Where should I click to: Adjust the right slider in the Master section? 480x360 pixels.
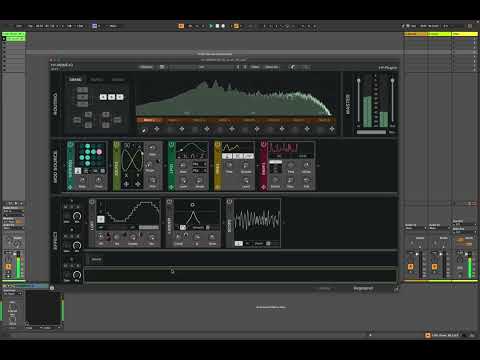click(x=393, y=100)
